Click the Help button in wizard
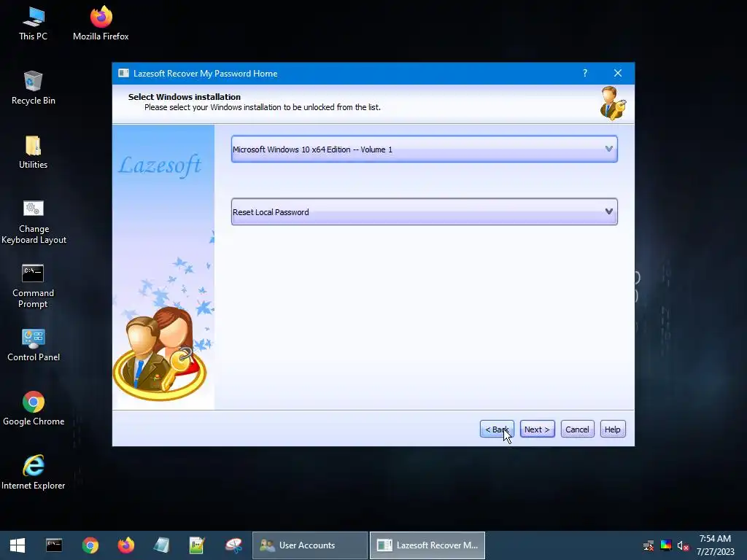This screenshot has width=747, height=560. (x=613, y=429)
